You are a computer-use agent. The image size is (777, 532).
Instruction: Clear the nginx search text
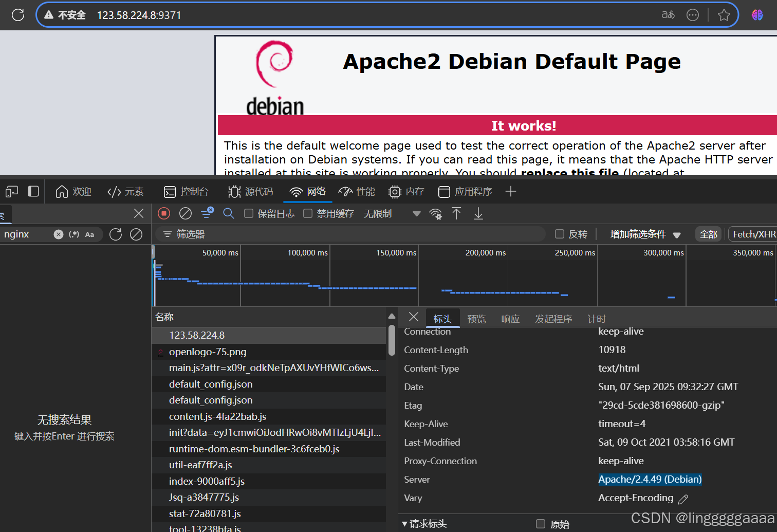pyautogui.click(x=59, y=234)
